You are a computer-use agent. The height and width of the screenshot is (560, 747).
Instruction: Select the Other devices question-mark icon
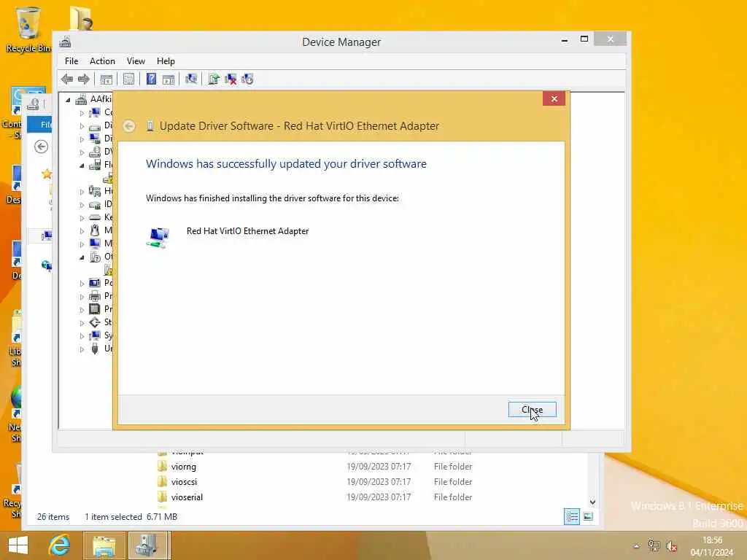coord(96,257)
